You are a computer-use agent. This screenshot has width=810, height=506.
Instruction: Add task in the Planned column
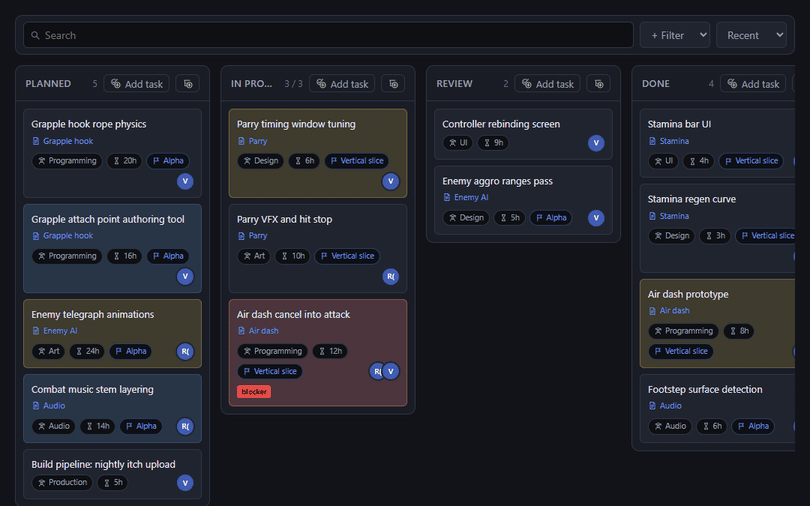coord(137,84)
